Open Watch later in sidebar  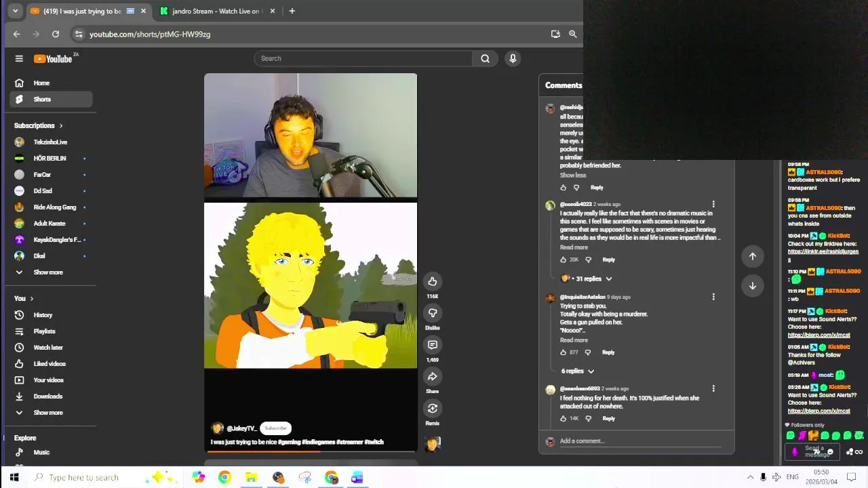click(51, 348)
